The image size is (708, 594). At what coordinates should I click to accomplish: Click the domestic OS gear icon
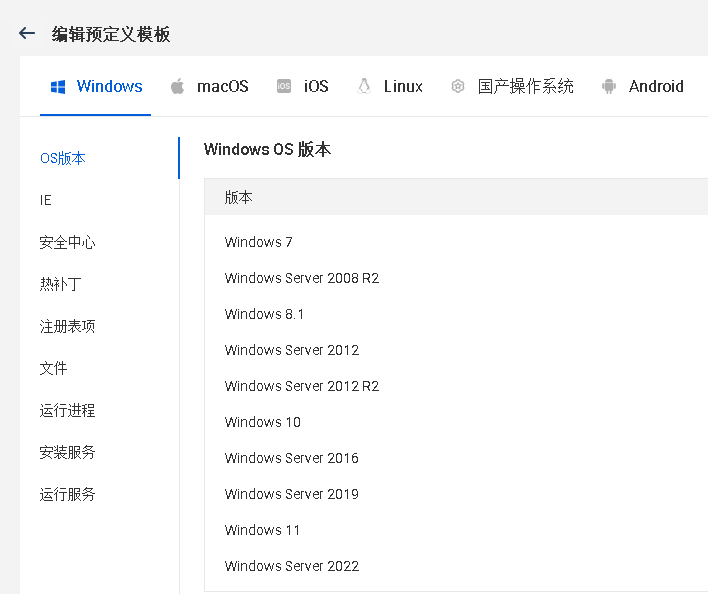[458, 87]
